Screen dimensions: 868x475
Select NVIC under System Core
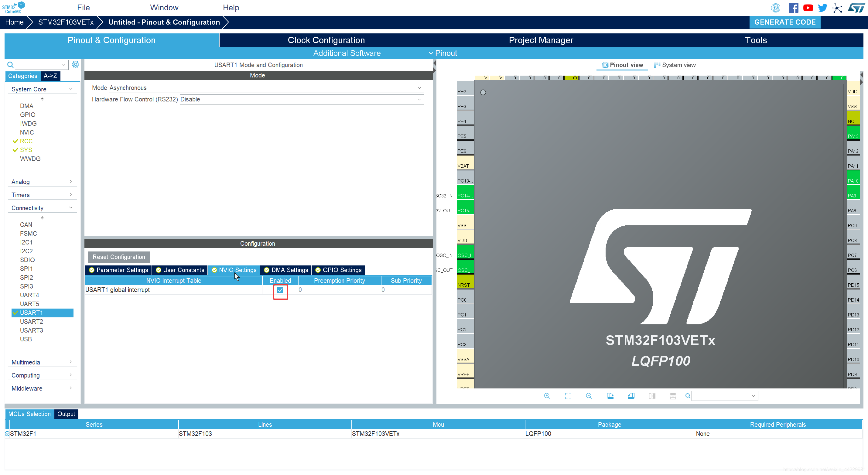[x=27, y=132]
